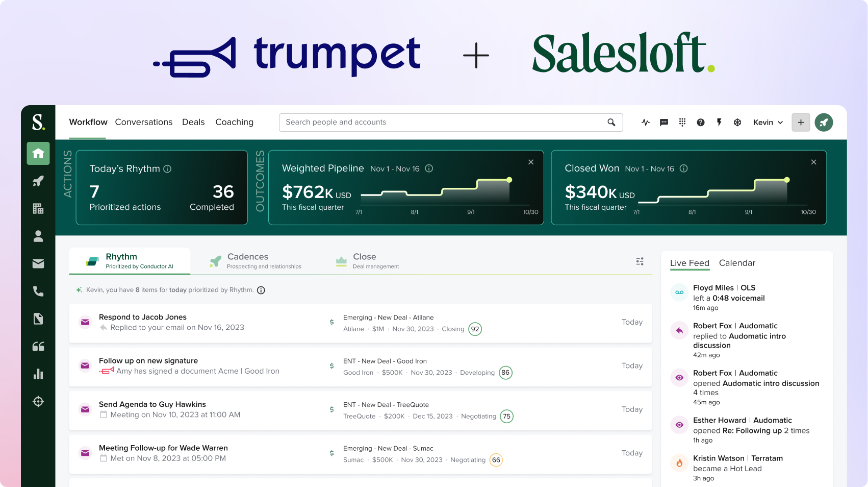Switch to the Calendar tab in Live Feed
The width and height of the screenshot is (868, 487).
point(737,263)
